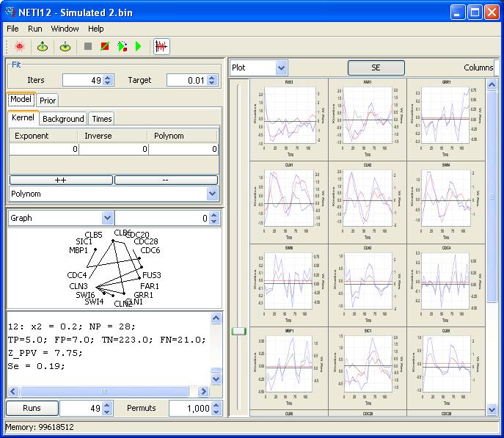
Task: Click the download arrow disc toolbar icon
Action: pyautogui.click(x=65, y=47)
